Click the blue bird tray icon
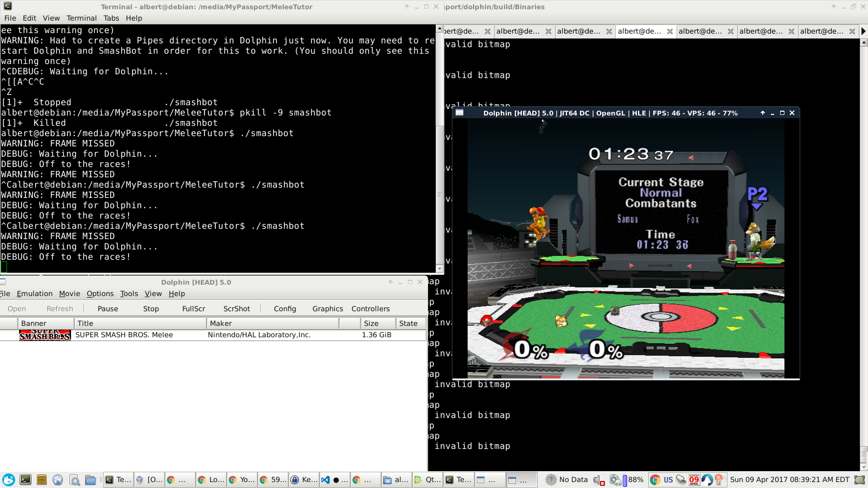This screenshot has height=488, width=868. 707,480
